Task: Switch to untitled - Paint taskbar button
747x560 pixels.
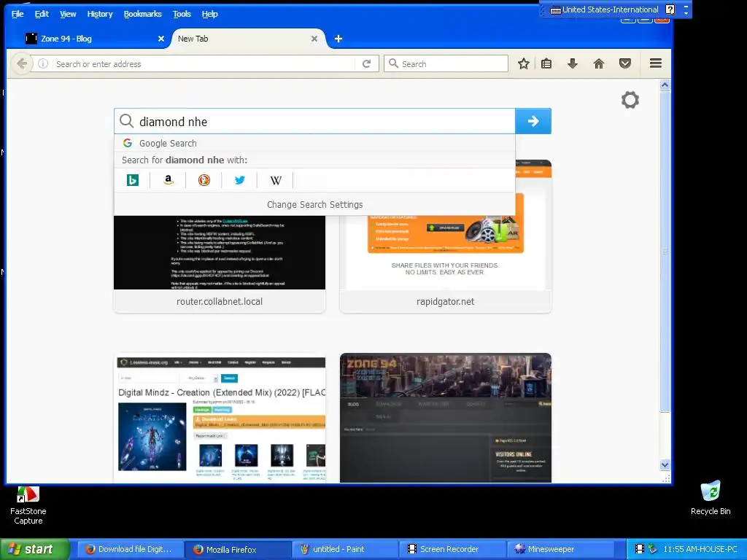Action: tap(346, 549)
